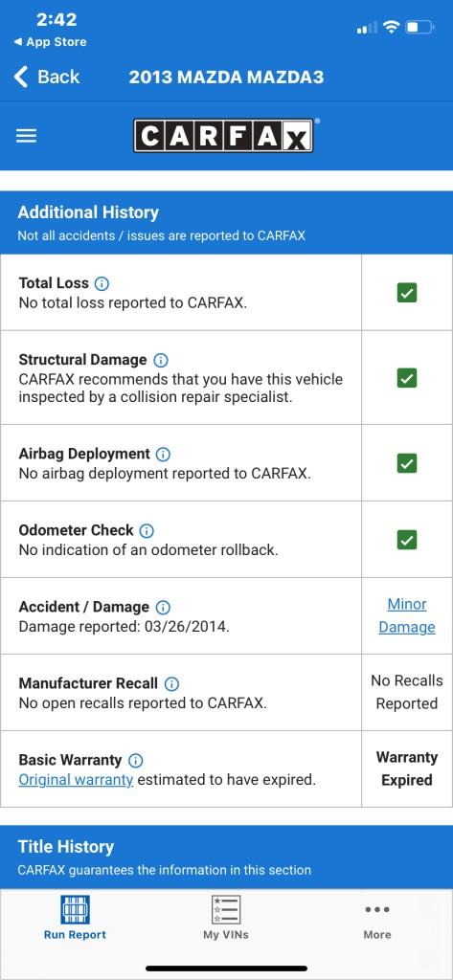The image size is (453, 980).
Task: Tap the Structural Damage green checkmark
Action: (x=407, y=377)
